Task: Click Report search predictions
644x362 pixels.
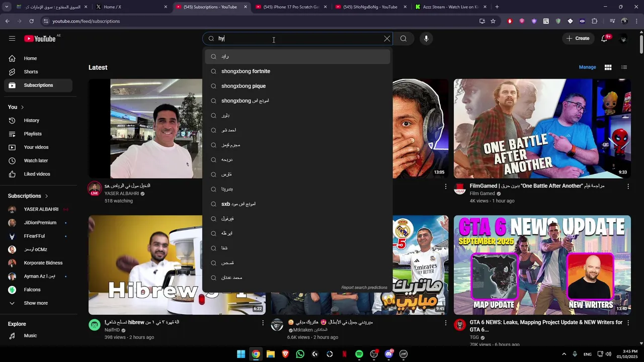Action: point(364,288)
